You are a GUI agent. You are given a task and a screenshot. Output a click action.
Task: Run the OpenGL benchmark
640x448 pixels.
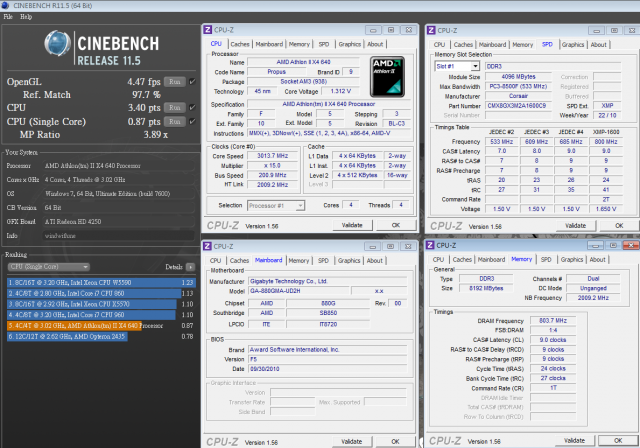click(x=175, y=82)
